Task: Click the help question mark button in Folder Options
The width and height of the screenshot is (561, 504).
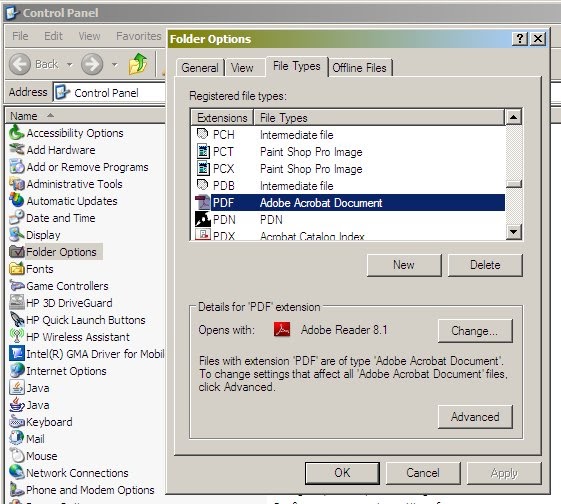Action: pos(520,38)
